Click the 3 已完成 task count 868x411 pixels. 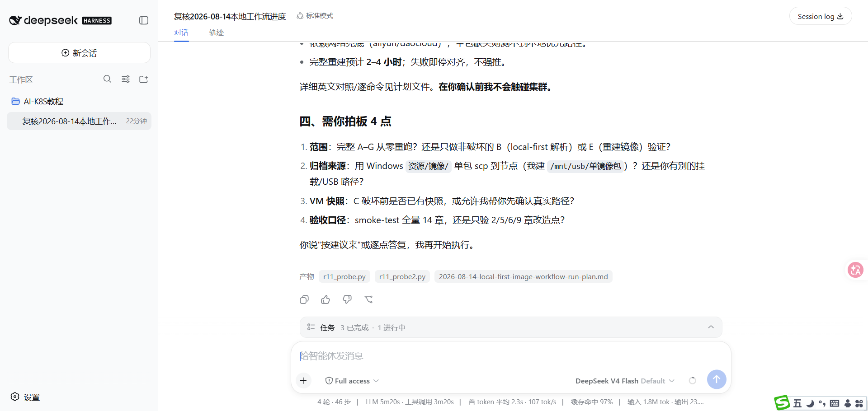(x=354, y=327)
